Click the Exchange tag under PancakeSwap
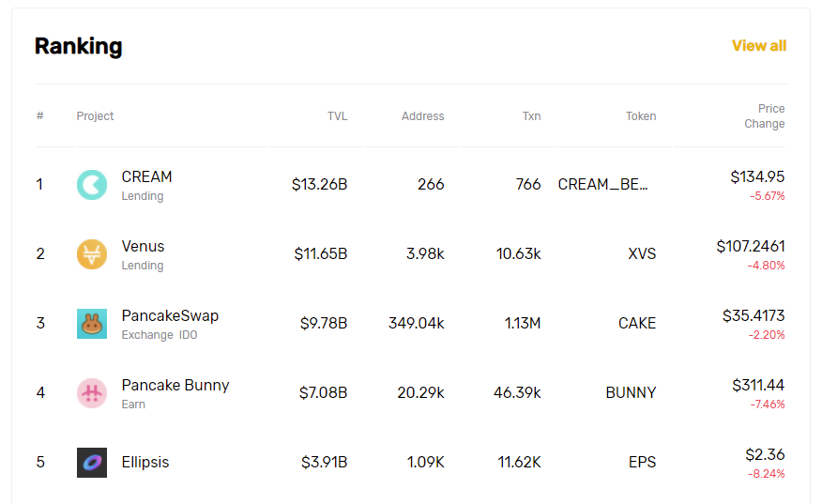The image size is (822, 504). (x=147, y=335)
